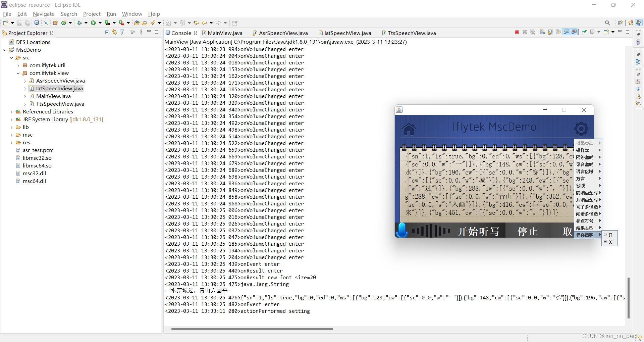Toggle Link with Editor in the Project Explorer
644x342 pixels.
point(114,32)
